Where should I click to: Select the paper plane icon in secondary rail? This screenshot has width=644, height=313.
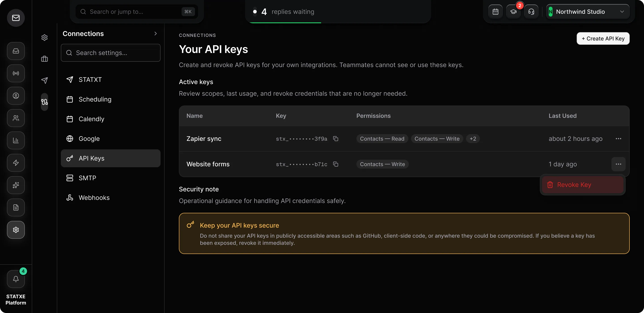pyautogui.click(x=44, y=80)
